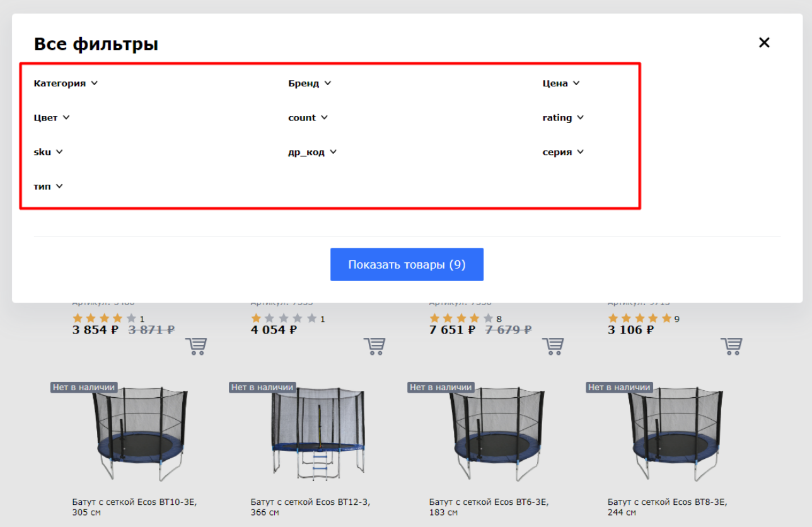Click the 'Показать товары (9)' button
This screenshot has width=812, height=527.
tap(407, 265)
